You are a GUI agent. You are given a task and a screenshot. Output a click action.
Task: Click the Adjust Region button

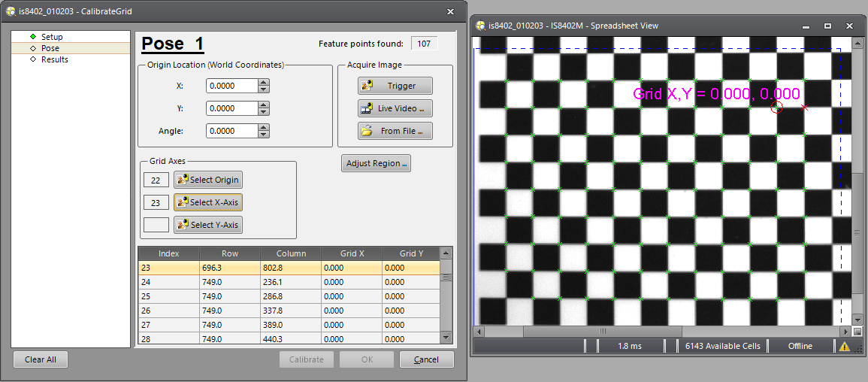pyautogui.click(x=376, y=163)
